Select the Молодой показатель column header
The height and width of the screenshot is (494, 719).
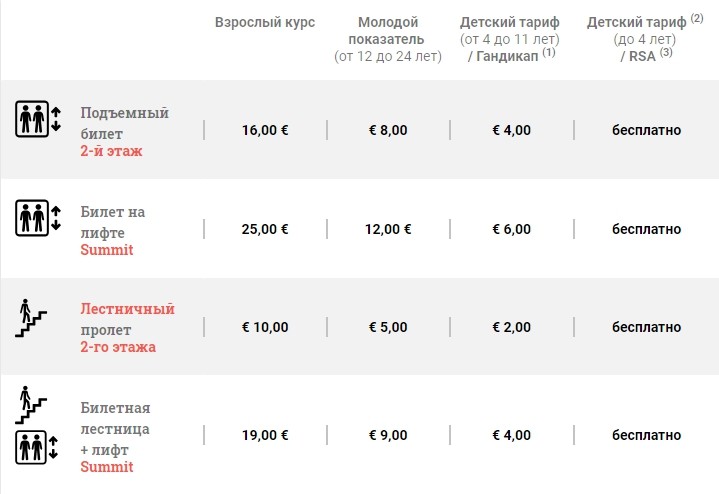[x=388, y=39]
